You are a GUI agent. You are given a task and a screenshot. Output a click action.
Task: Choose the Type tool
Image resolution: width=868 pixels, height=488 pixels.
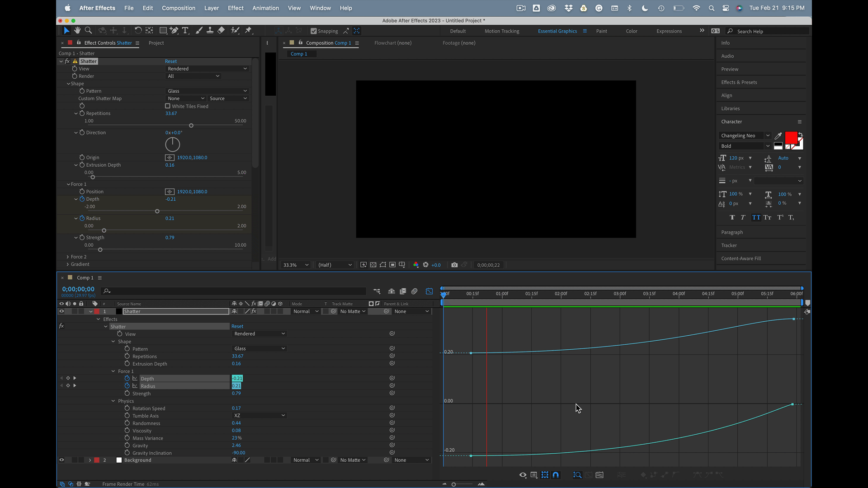(185, 30)
